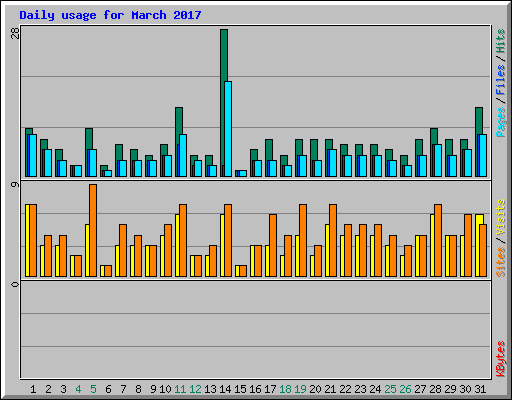The width and height of the screenshot is (512, 400).
Task: Click the green Hits legend label
Action: [500, 41]
